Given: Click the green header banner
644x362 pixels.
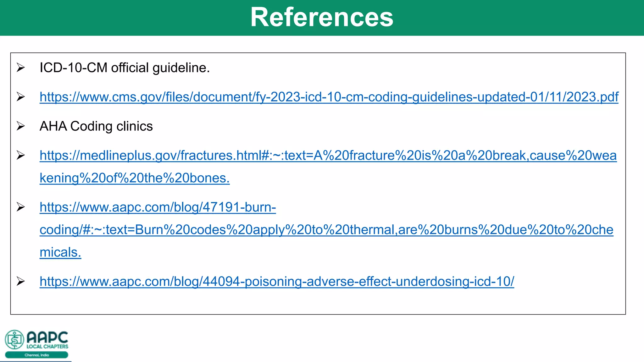Looking at the screenshot, I should 322,18.
